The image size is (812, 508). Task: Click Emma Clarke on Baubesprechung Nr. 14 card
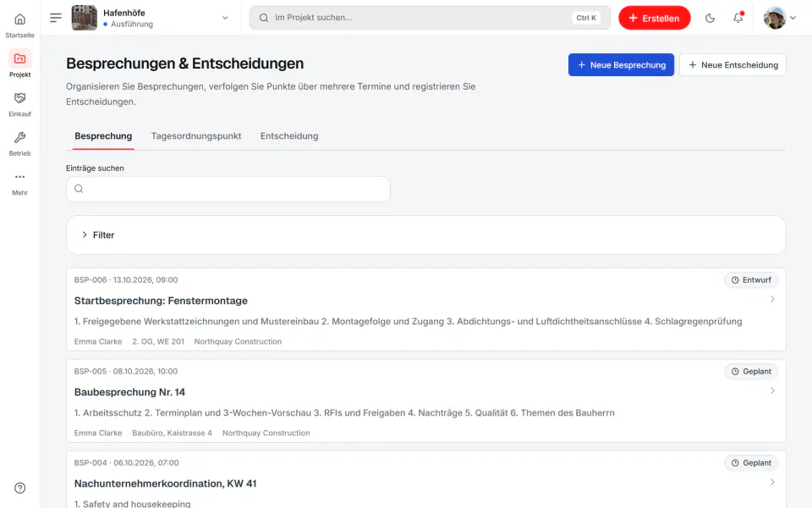[x=98, y=433]
